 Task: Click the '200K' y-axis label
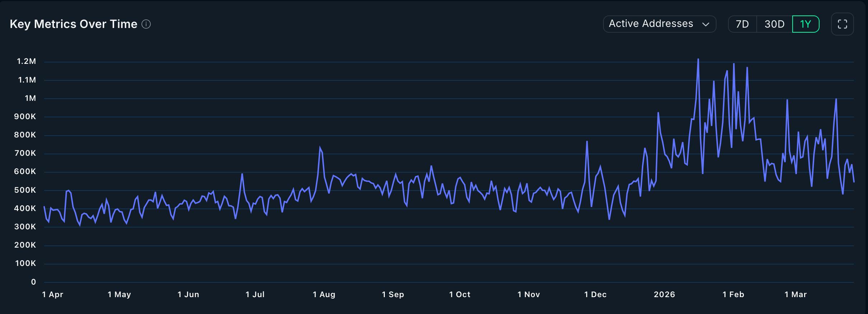[25, 245]
